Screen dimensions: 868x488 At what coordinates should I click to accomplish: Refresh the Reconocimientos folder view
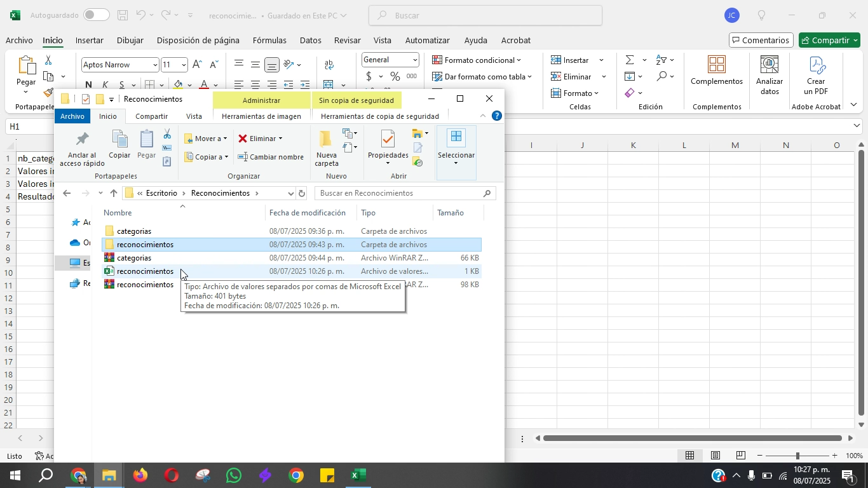pyautogui.click(x=302, y=193)
